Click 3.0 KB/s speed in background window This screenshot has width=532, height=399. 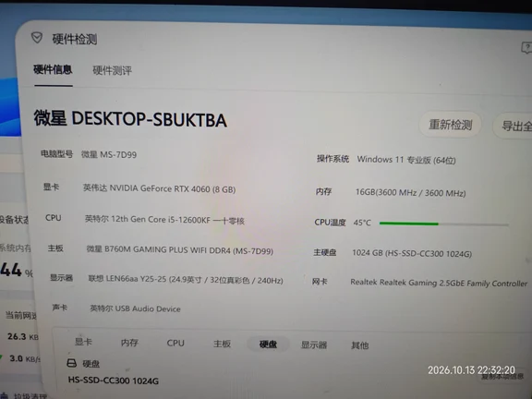25,358
